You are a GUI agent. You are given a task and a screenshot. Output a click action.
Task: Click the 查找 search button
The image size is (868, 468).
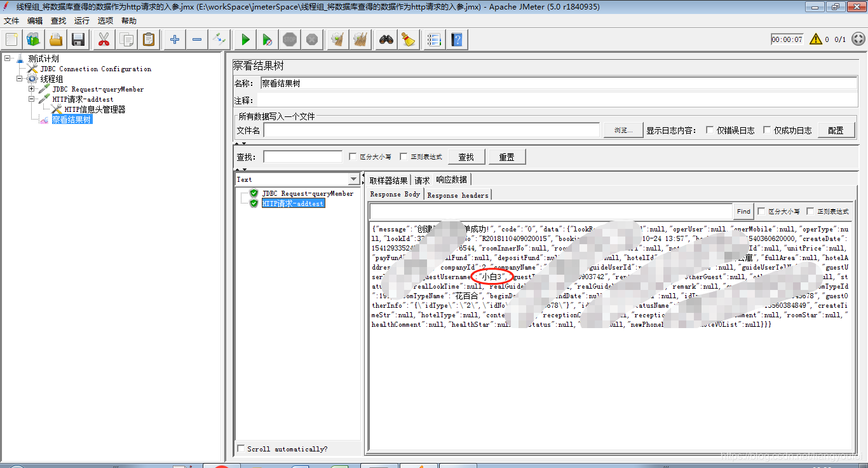point(466,156)
